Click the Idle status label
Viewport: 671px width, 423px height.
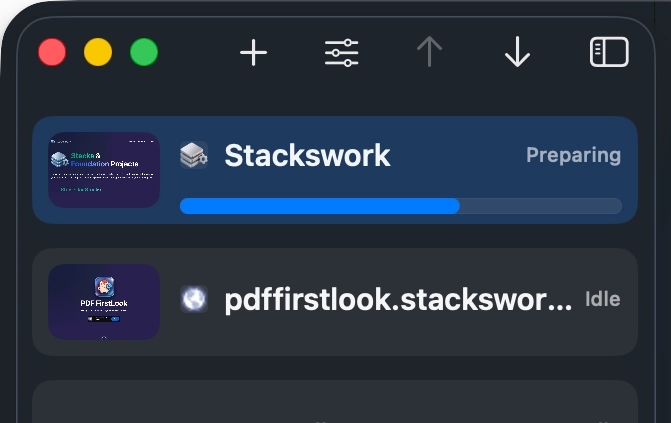[603, 299]
